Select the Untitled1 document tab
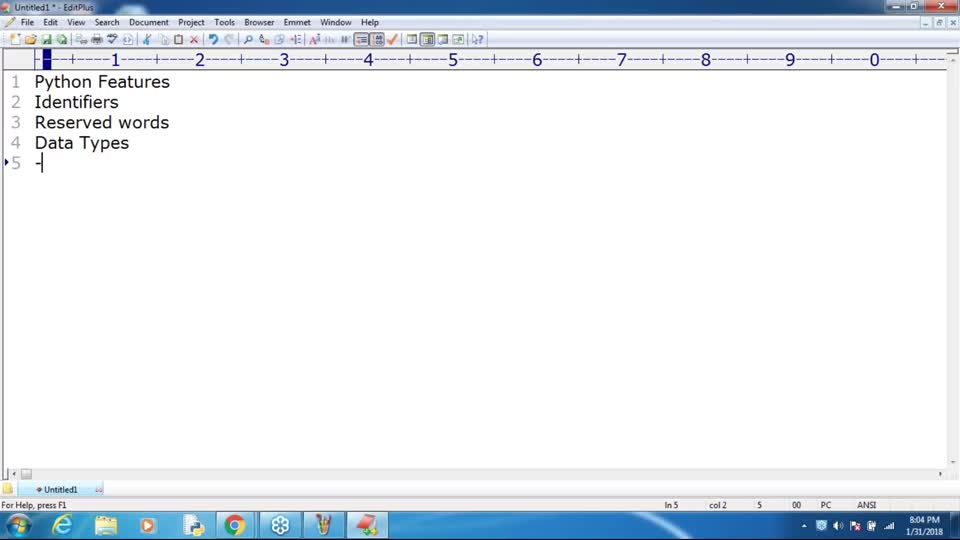 [60, 489]
